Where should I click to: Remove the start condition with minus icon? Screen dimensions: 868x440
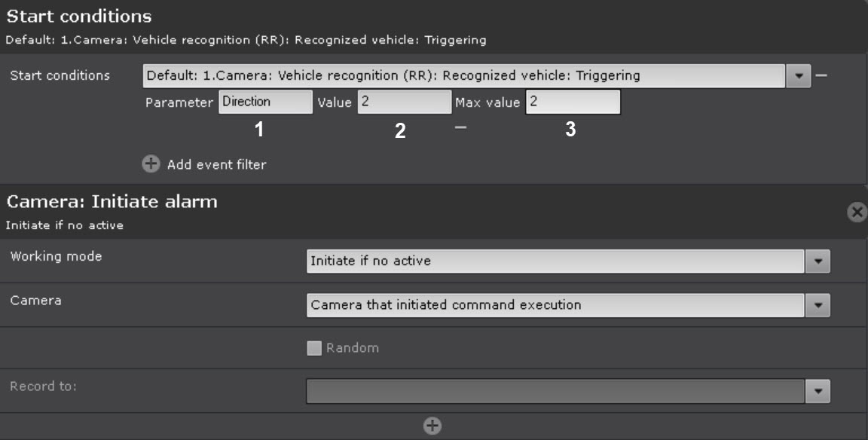click(x=821, y=75)
